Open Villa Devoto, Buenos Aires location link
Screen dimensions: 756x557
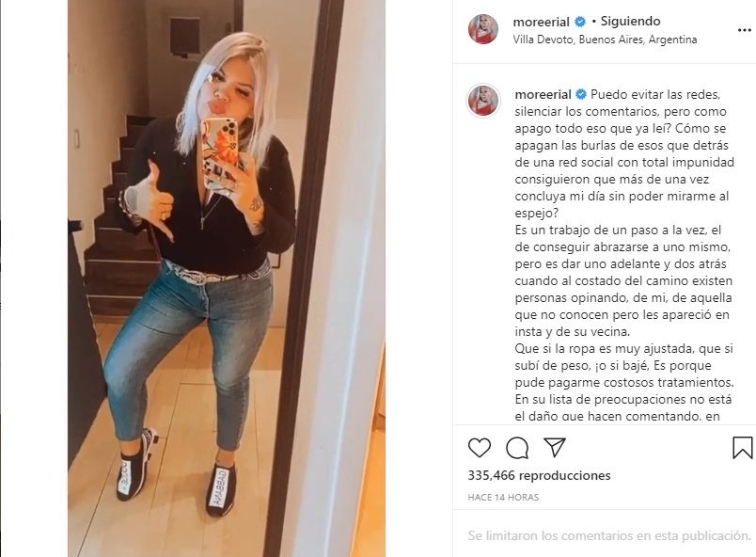(x=606, y=40)
